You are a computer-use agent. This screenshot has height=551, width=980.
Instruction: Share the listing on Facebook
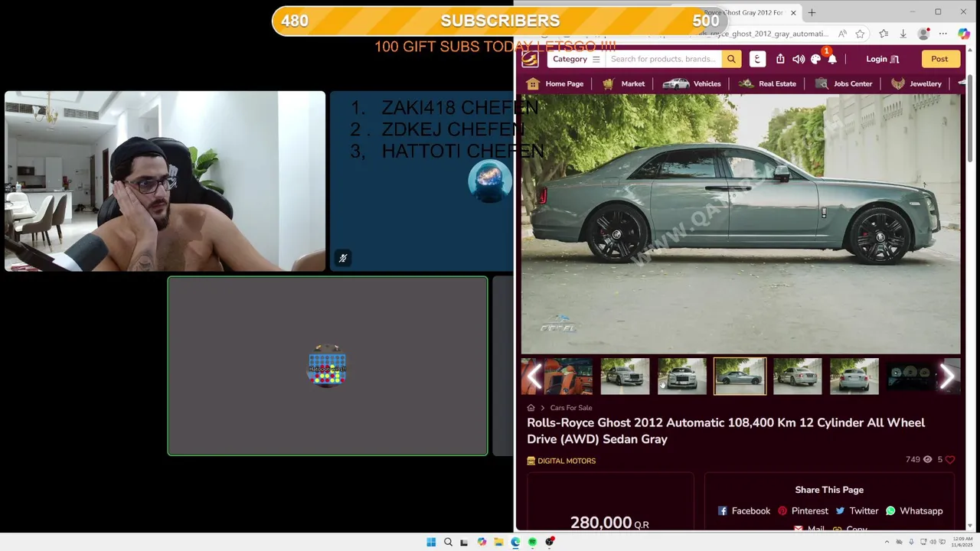(x=744, y=511)
